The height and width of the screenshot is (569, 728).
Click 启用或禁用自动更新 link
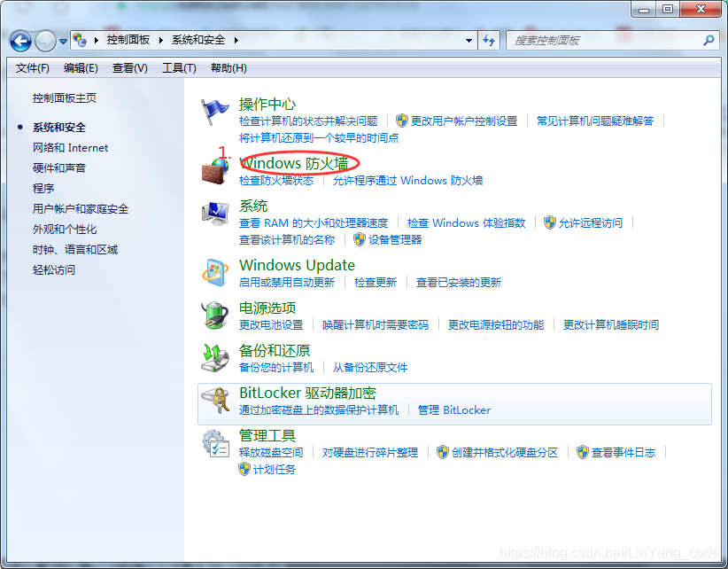pos(287,283)
